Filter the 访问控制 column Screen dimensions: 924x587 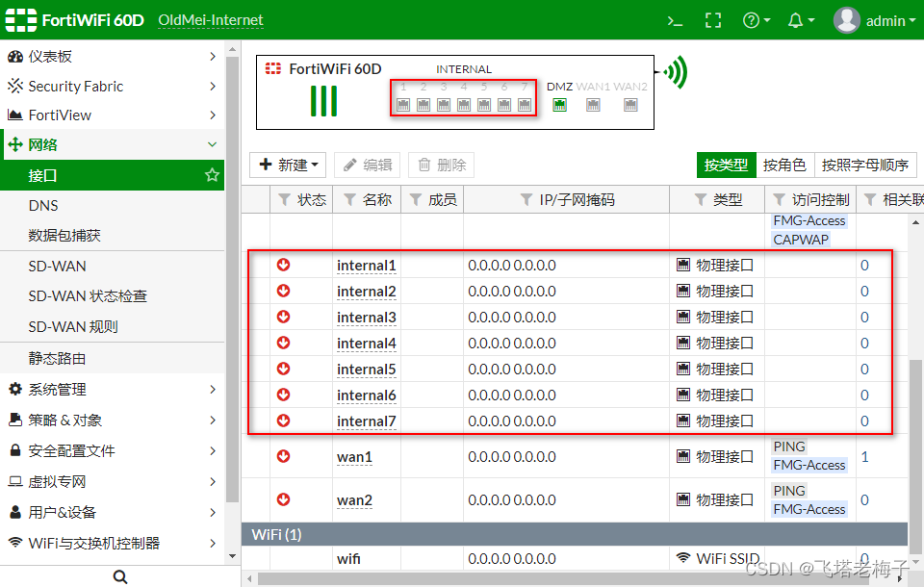point(779,200)
